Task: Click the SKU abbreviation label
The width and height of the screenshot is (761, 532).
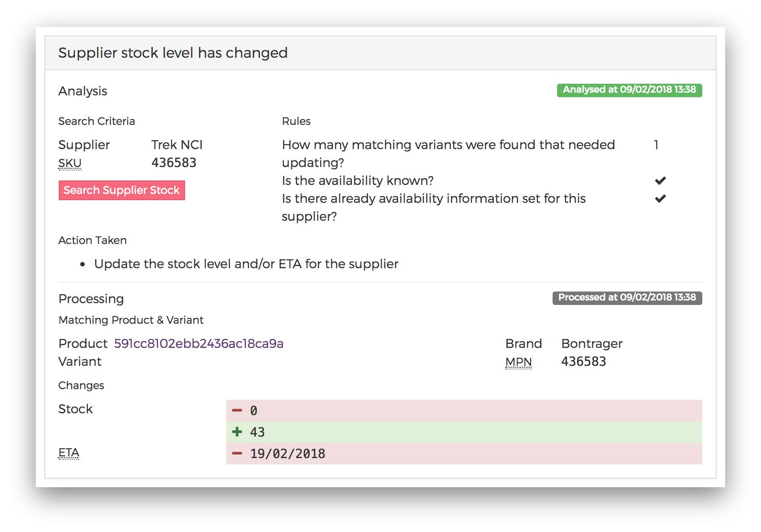Action: pyautogui.click(x=70, y=163)
